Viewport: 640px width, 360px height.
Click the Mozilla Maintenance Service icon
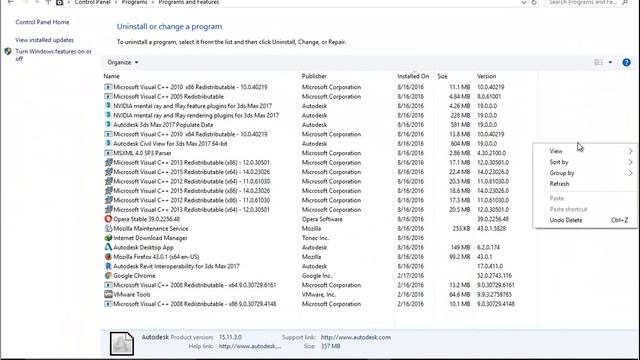pos(108,229)
